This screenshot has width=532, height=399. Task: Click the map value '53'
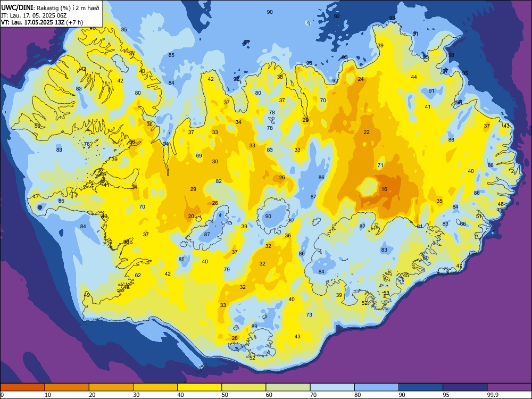386,293
